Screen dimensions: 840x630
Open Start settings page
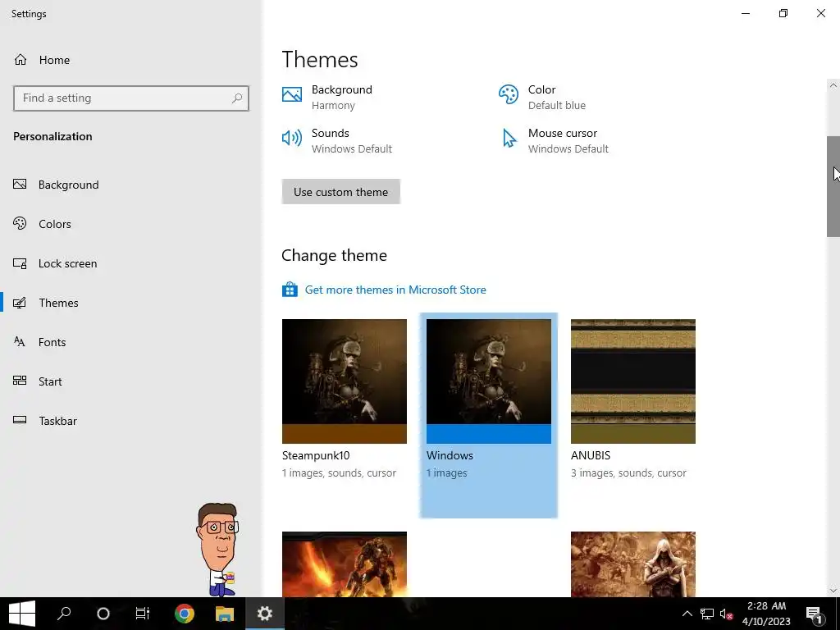point(50,381)
